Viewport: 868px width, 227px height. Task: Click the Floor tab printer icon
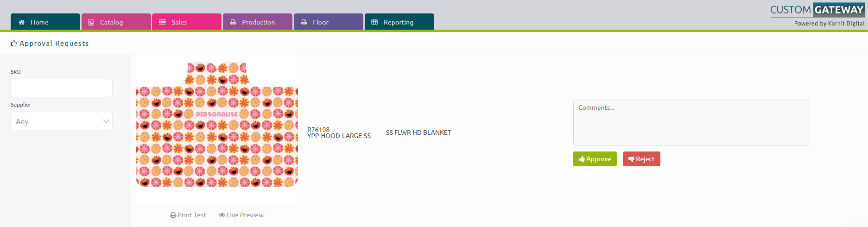point(304,22)
